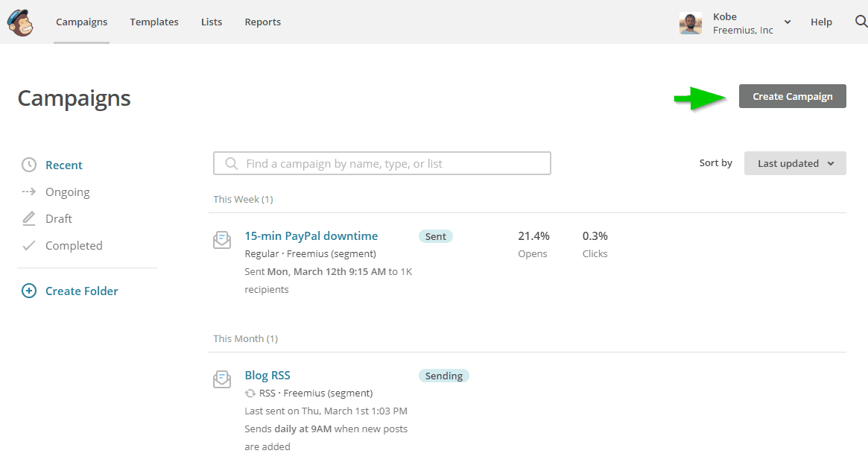Image resolution: width=868 pixels, height=471 pixels.
Task: Click the Create Campaign button
Action: pyautogui.click(x=792, y=96)
